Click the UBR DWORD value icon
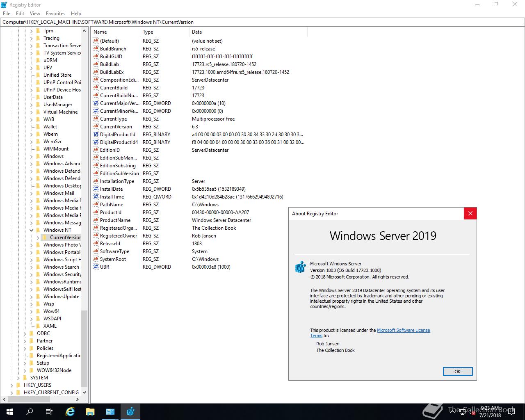 (96, 267)
